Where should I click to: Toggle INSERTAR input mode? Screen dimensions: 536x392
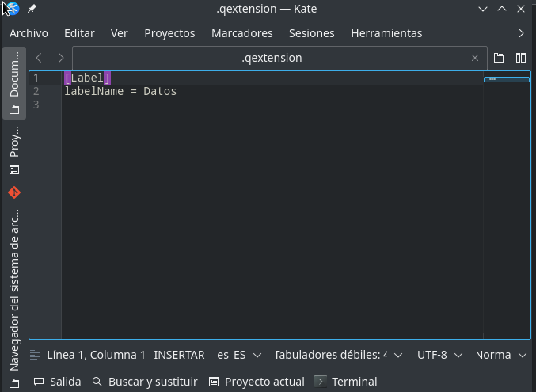pyautogui.click(x=179, y=355)
